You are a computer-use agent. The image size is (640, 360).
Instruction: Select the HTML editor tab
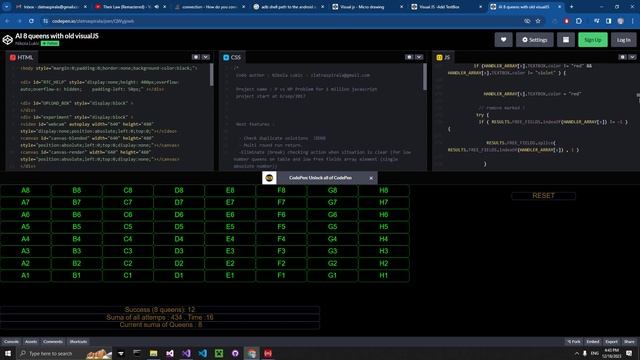(x=22, y=57)
